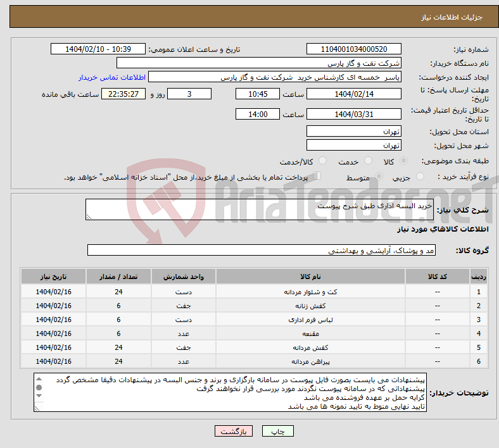The width and height of the screenshot is (499, 448).
Task: Click the remaining days field showing 3
Action: [x=189, y=94]
